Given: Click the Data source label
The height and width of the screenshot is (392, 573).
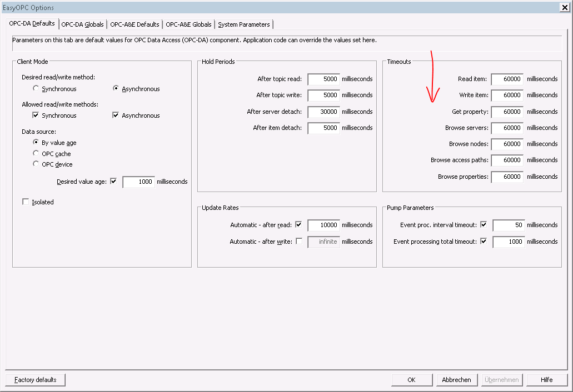Looking at the screenshot, I should [39, 132].
